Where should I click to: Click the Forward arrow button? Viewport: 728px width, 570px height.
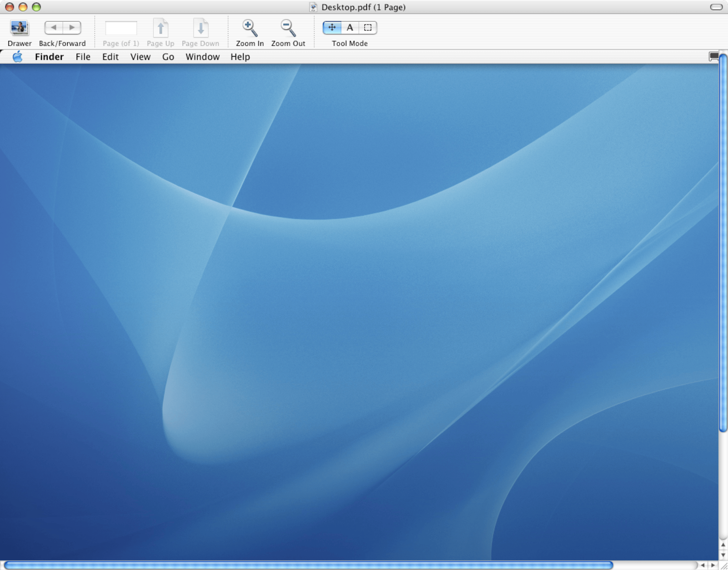(x=72, y=28)
